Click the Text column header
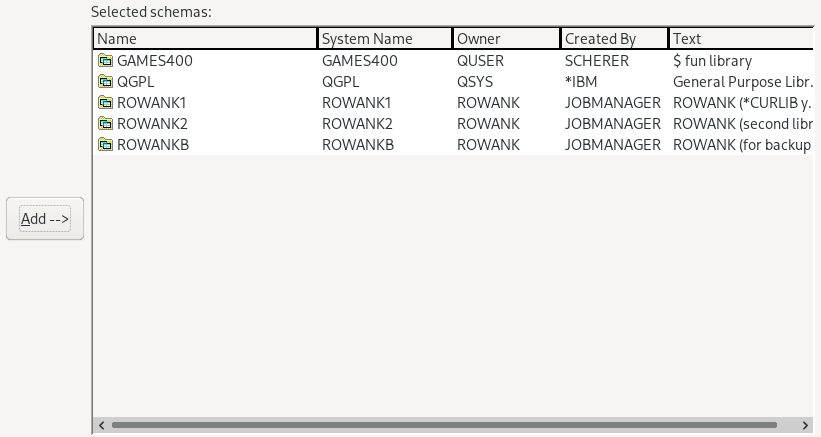Screen dimensions: 821x437 pos(740,39)
